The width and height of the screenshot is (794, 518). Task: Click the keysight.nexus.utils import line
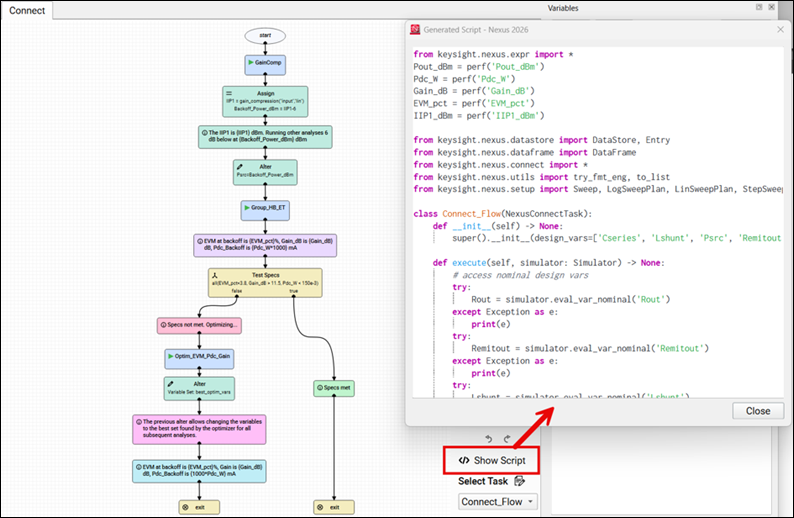(x=541, y=177)
